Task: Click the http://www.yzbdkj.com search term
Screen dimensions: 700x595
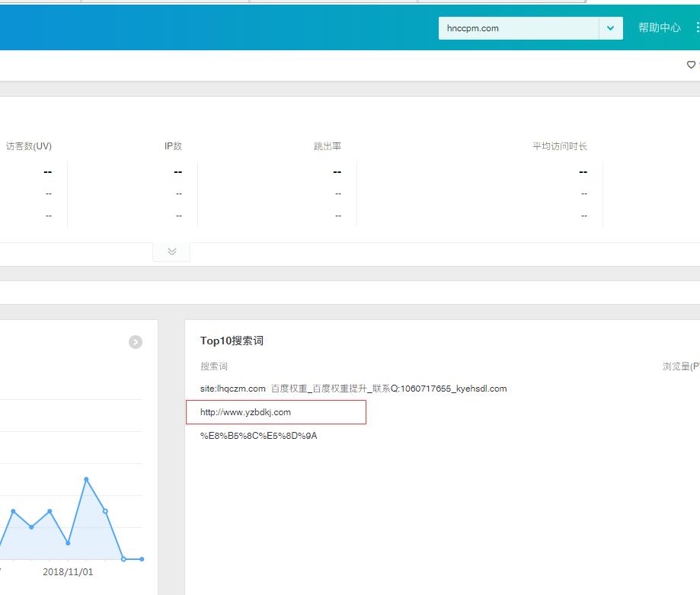Action: coord(245,412)
